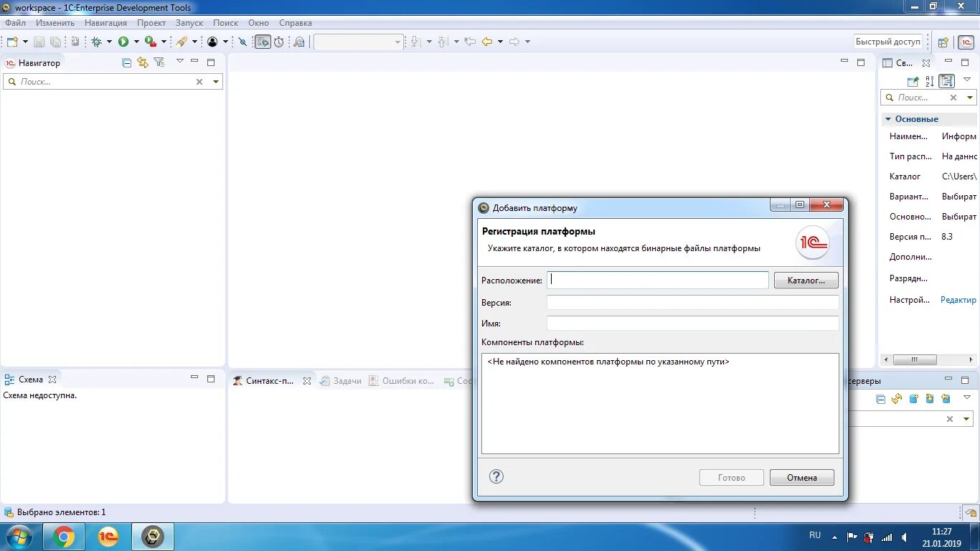The width and height of the screenshot is (980, 551).
Task: Open the Windows Start menu
Action: point(19,537)
